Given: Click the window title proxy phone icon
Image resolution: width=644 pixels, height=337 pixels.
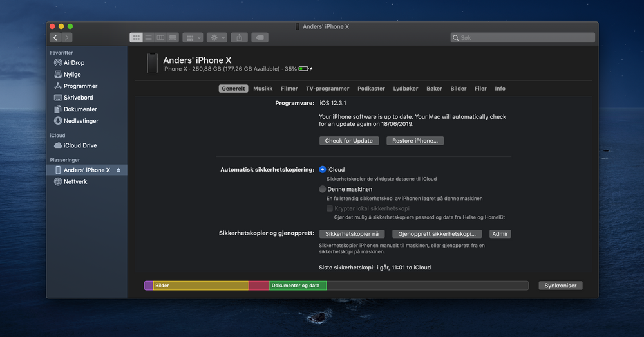Looking at the screenshot, I should pos(298,26).
